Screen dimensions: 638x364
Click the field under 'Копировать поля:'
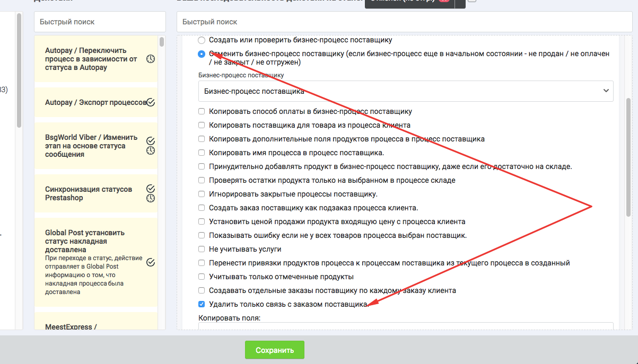(x=406, y=326)
